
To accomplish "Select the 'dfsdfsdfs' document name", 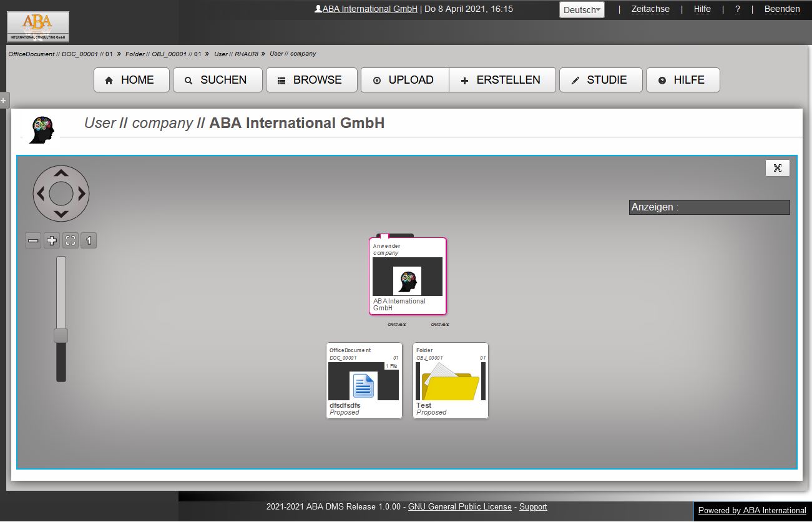I will point(345,405).
